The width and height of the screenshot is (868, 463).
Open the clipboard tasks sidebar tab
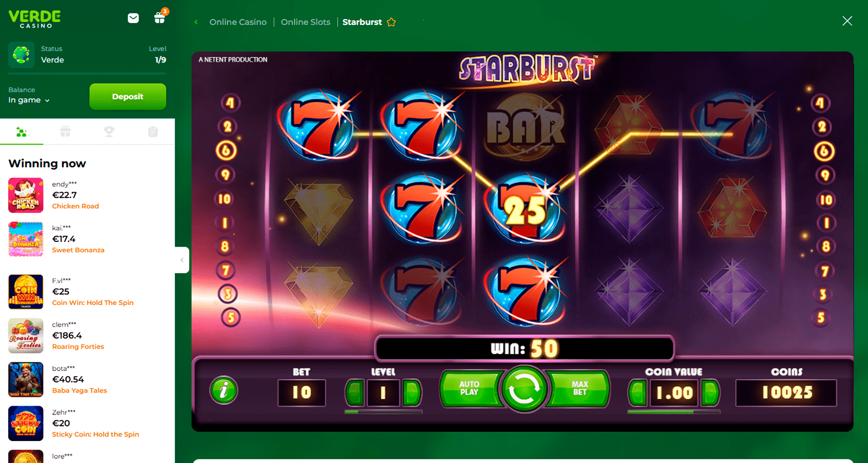click(153, 132)
